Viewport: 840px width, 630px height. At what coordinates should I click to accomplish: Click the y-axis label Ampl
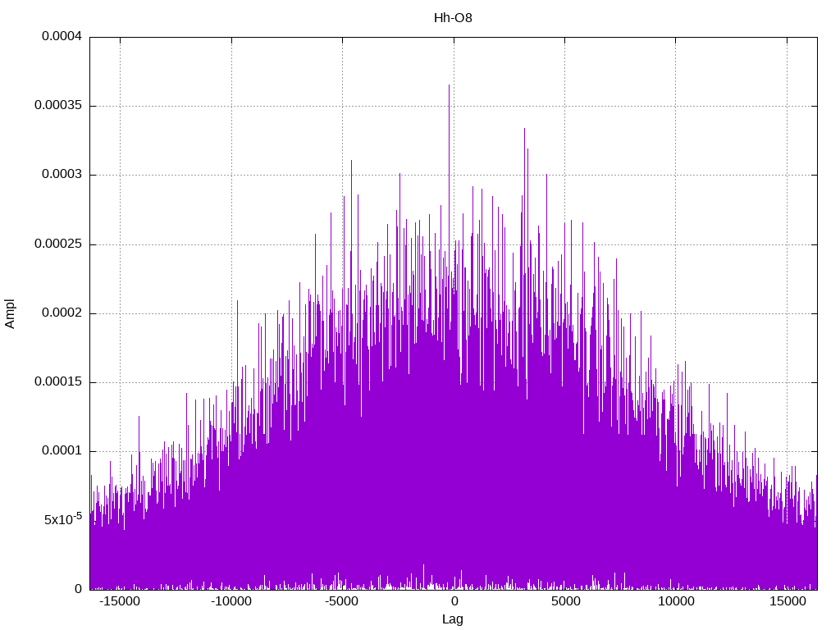[10, 313]
